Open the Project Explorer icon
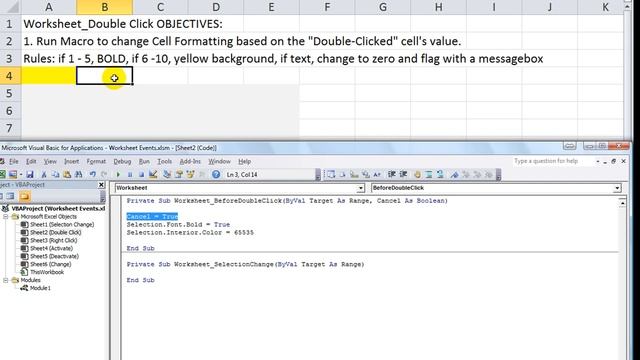 pyautogui.click(x=167, y=175)
